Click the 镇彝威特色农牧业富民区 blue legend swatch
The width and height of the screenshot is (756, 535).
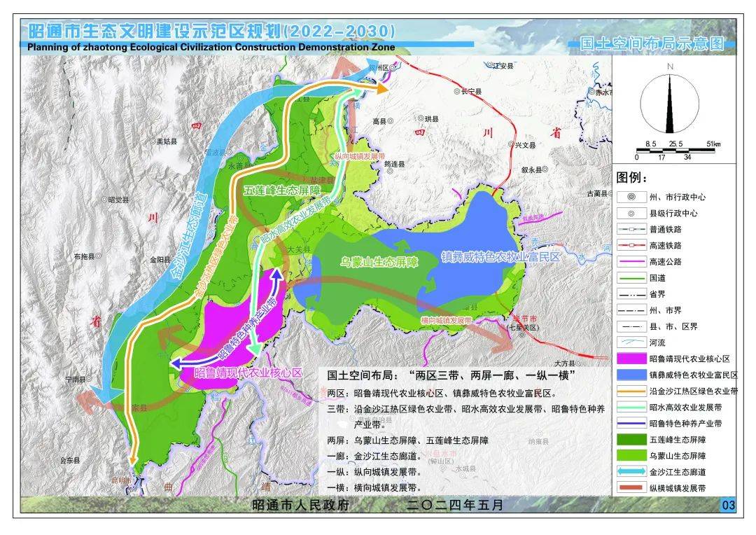[x=631, y=375]
